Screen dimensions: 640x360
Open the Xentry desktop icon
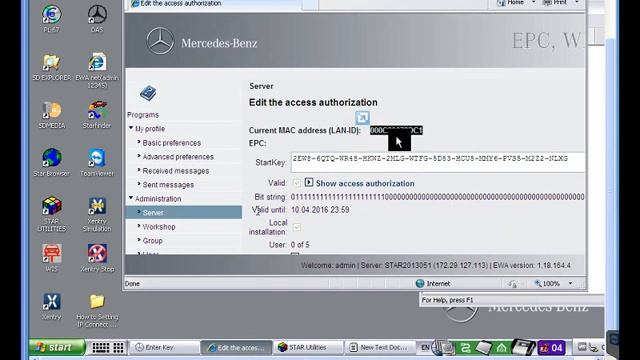click(51, 307)
